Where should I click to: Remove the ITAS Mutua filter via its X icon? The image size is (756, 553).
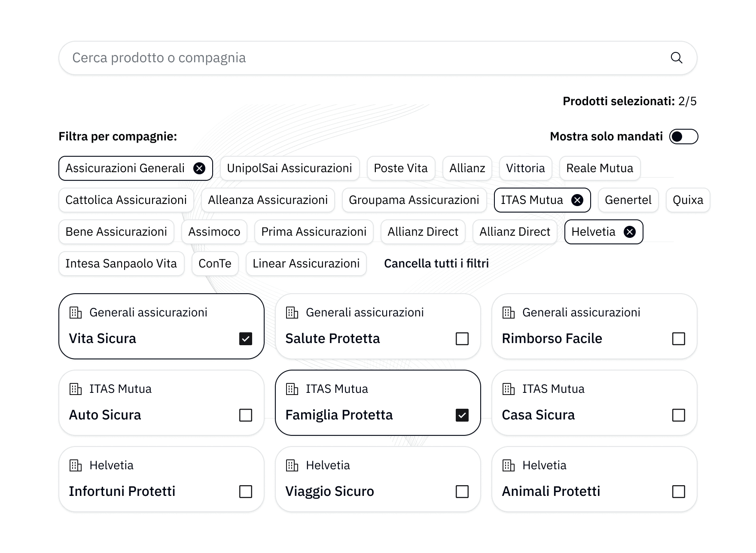(x=577, y=200)
